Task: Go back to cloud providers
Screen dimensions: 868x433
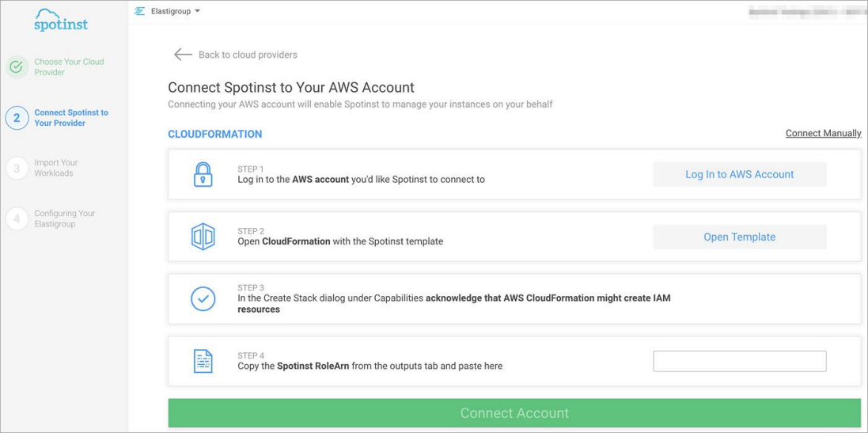Action: click(x=248, y=55)
